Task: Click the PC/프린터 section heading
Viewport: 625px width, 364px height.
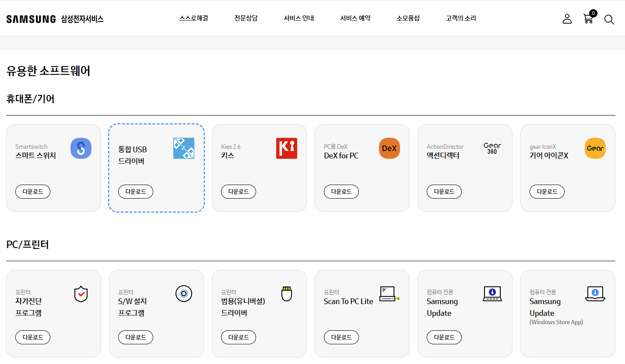Action: pyautogui.click(x=28, y=245)
